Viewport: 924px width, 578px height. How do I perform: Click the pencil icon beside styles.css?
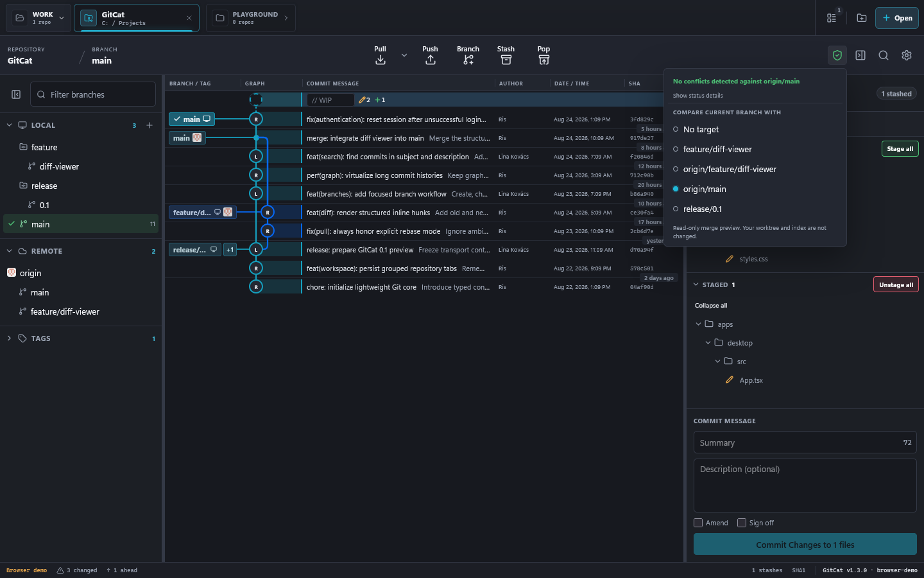[x=730, y=259]
